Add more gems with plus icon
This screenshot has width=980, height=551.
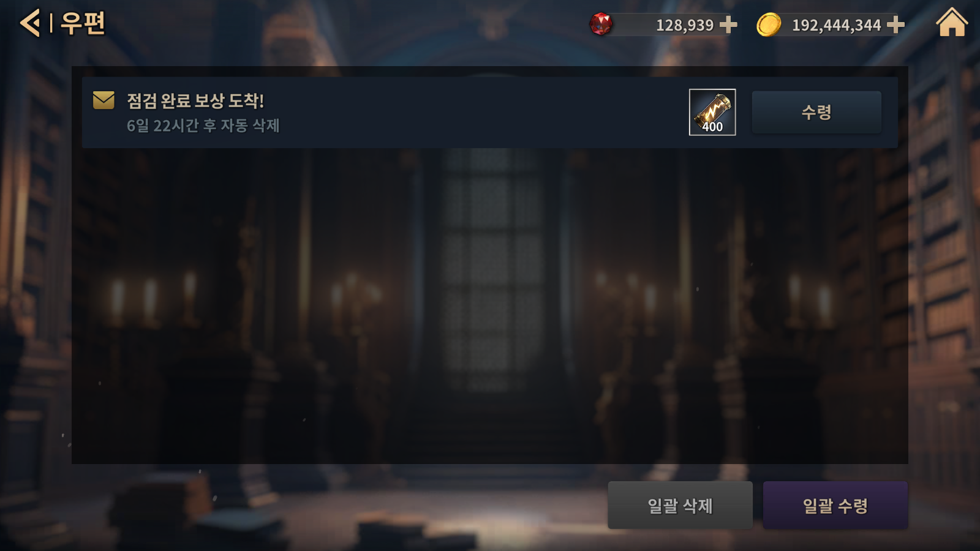(728, 24)
